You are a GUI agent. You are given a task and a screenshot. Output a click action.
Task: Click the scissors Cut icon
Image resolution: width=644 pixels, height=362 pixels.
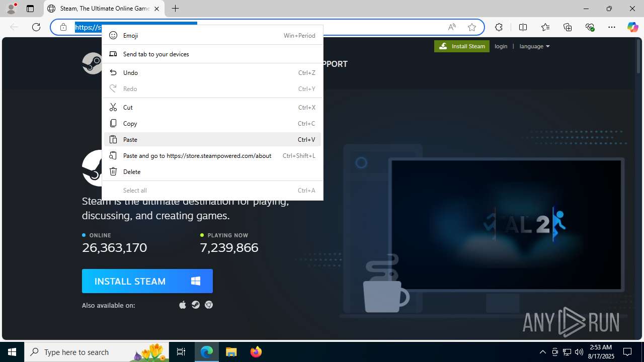pyautogui.click(x=113, y=107)
